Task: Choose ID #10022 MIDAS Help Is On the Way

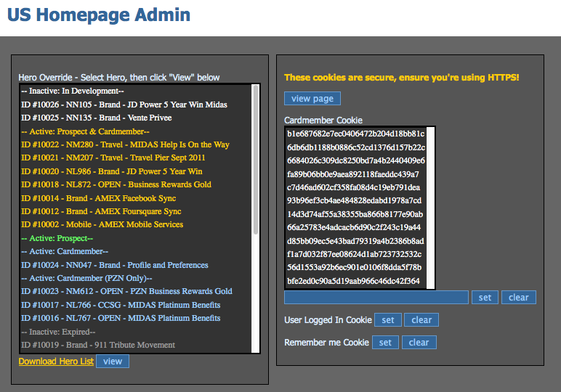Action: pyautogui.click(x=125, y=145)
